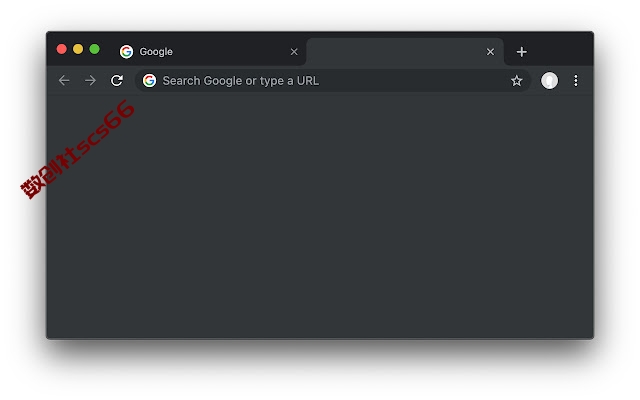This screenshot has width=640, height=400.
Task: Minimize the window with the yellow button
Action: (x=78, y=49)
